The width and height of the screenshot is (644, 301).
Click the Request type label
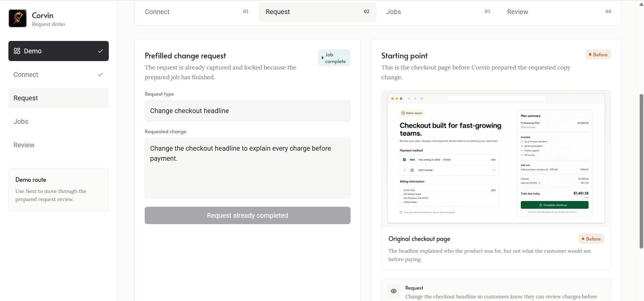(x=159, y=94)
